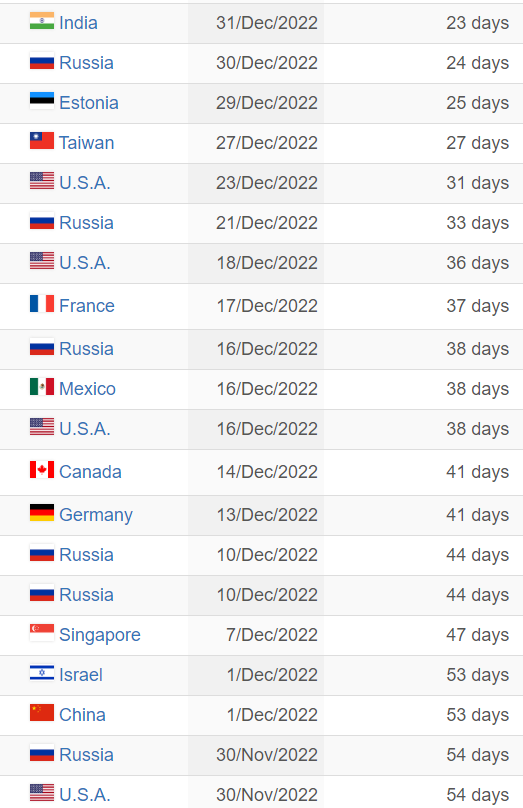Open the India country link
523x808 pixels.
[x=78, y=23]
